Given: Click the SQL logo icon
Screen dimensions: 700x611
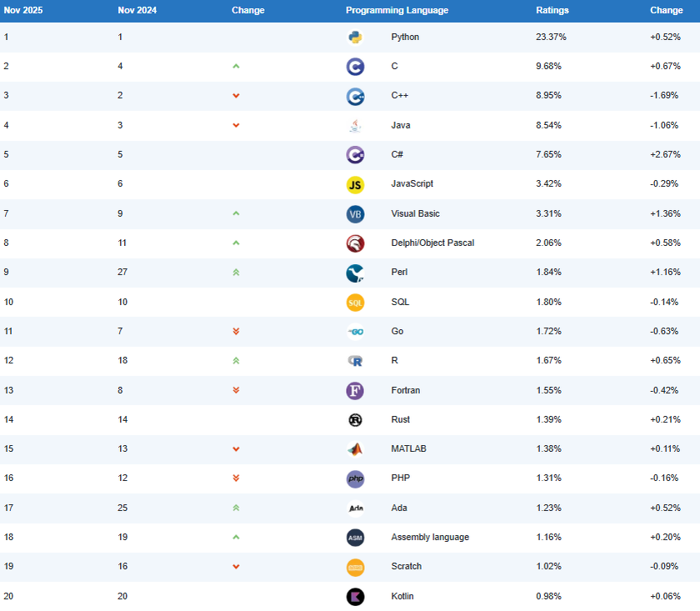Looking at the screenshot, I should [355, 303].
